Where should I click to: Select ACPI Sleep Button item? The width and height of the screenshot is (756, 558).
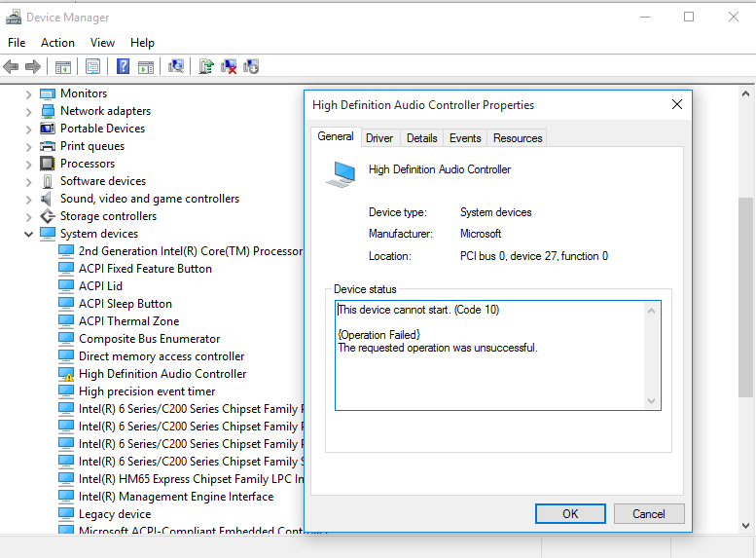click(126, 304)
